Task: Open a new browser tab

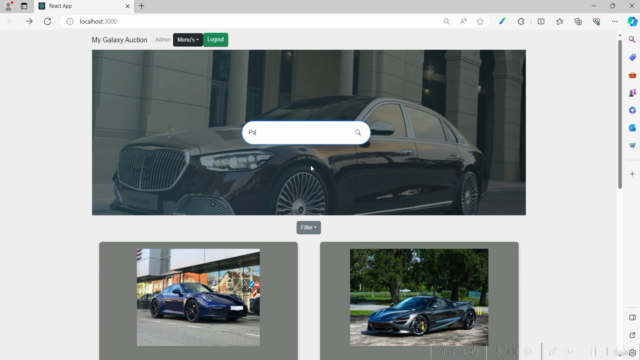Action: pos(141,6)
